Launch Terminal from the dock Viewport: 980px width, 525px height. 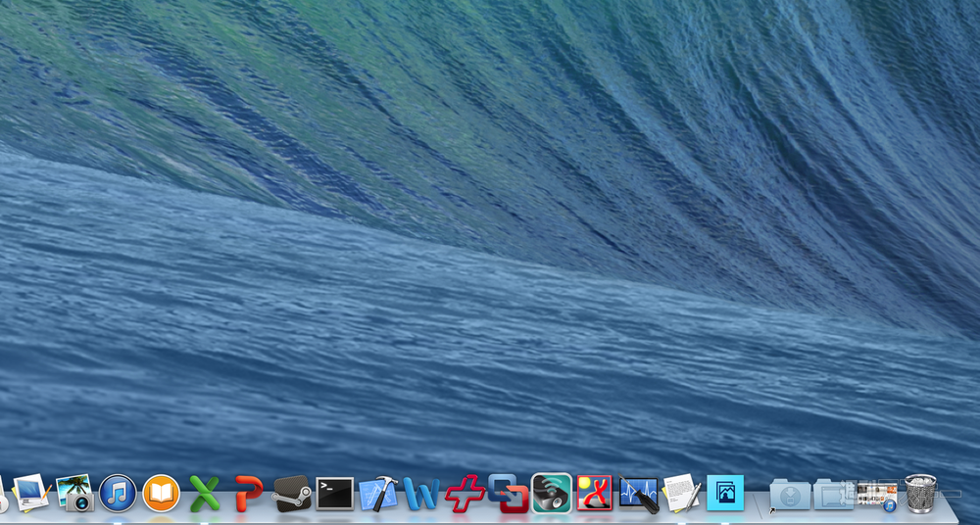pyautogui.click(x=334, y=493)
